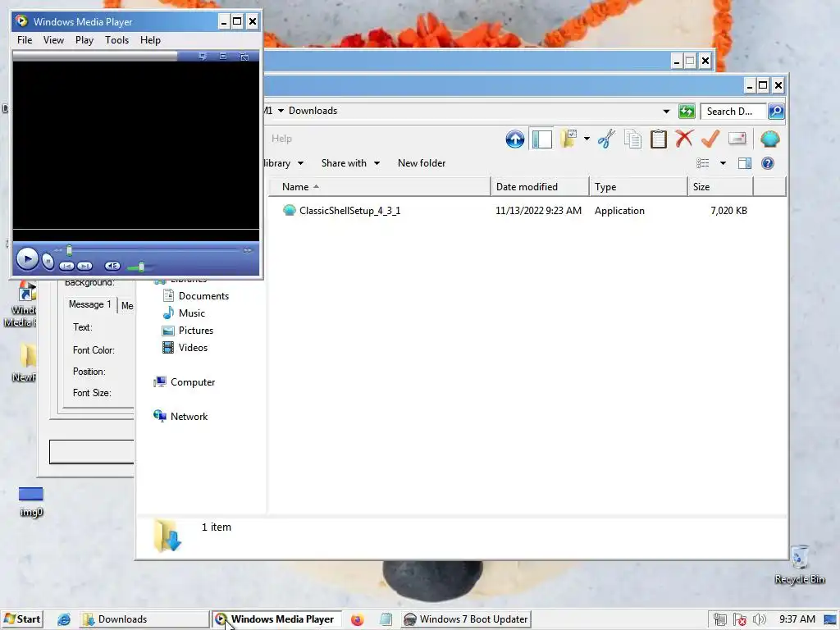Viewport: 840px width, 630px height.
Task: Click the red X Delete icon
Action: [x=684, y=139]
